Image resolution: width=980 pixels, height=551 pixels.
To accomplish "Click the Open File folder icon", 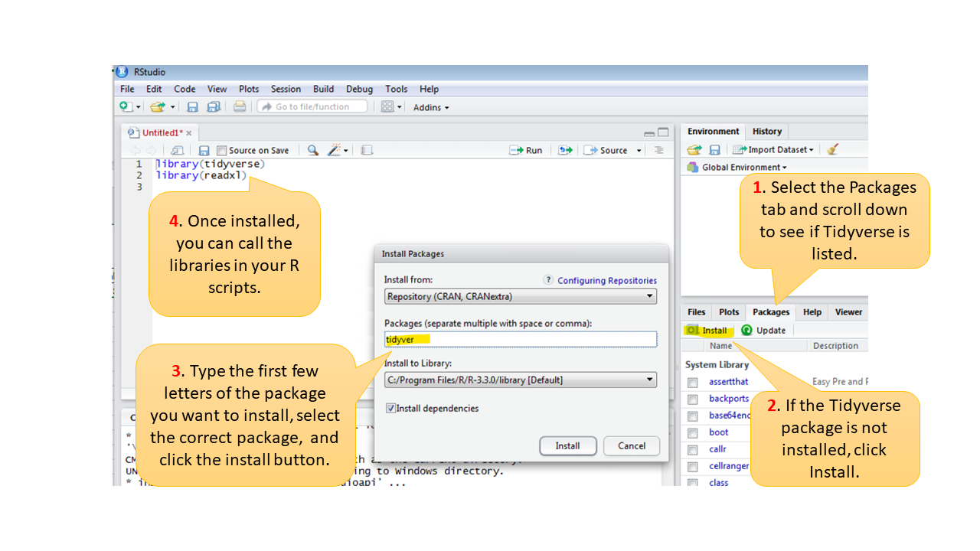I will [158, 107].
